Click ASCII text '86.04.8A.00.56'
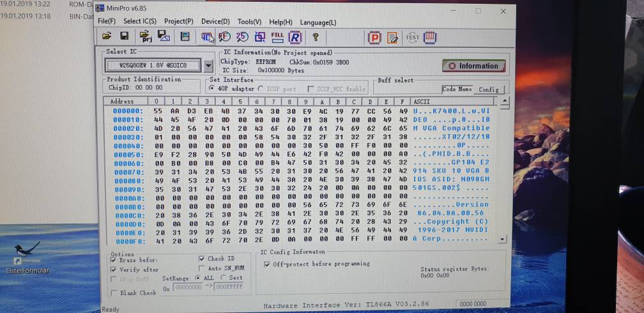Screen dimensions: 644x313 (x=450, y=213)
